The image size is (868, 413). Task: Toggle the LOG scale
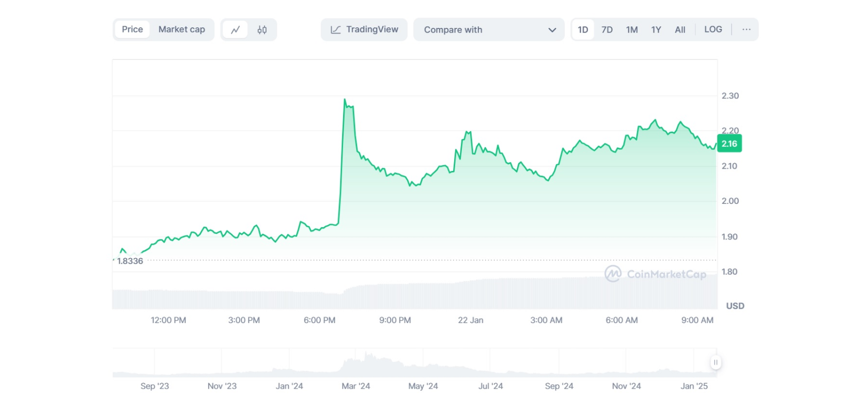tap(713, 29)
